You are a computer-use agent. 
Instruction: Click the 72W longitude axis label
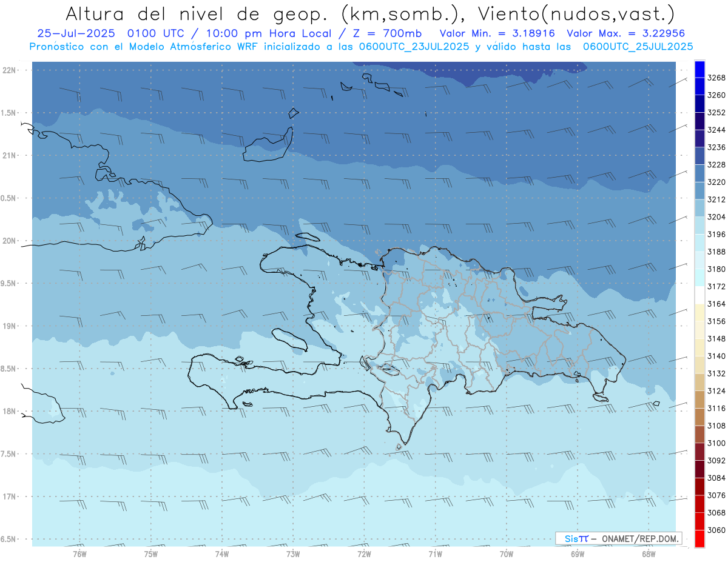(x=364, y=554)
